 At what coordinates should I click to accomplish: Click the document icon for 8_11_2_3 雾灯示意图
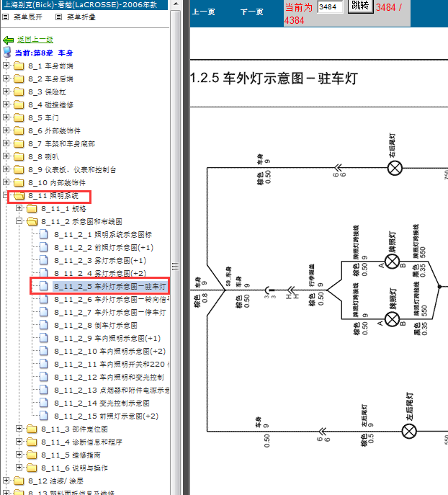pyautogui.click(x=44, y=260)
